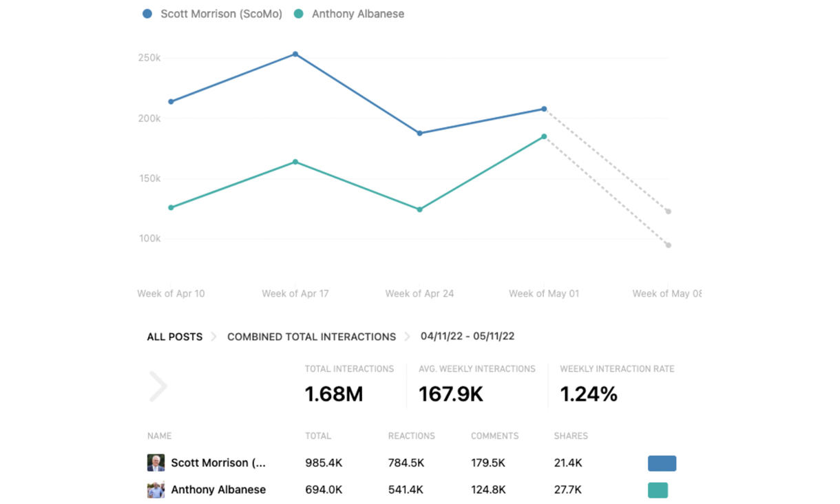Image resolution: width=840 pixels, height=504 pixels.
Task: Click Anthony Albanese's teal color swatch
Action: (x=658, y=490)
